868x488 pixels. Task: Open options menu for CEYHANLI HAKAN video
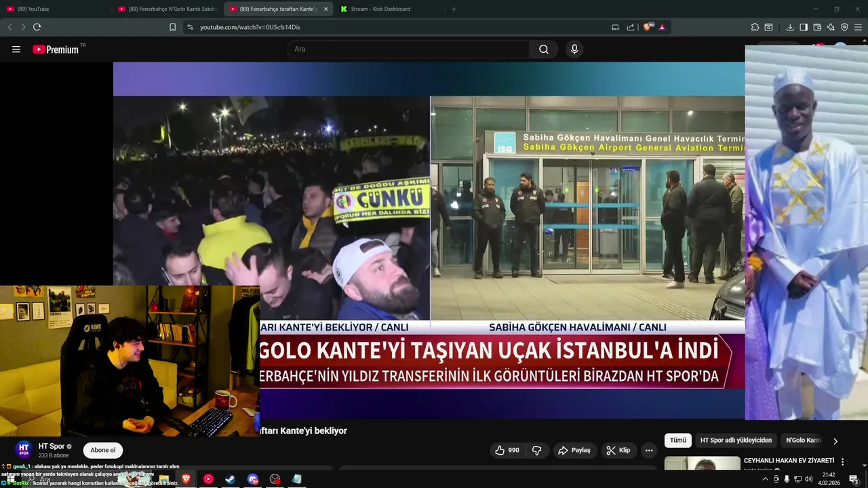pyautogui.click(x=843, y=462)
